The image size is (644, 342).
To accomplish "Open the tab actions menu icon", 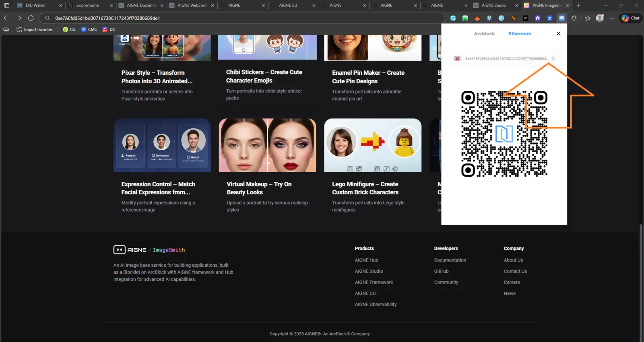I will pyautogui.click(x=6, y=6).
